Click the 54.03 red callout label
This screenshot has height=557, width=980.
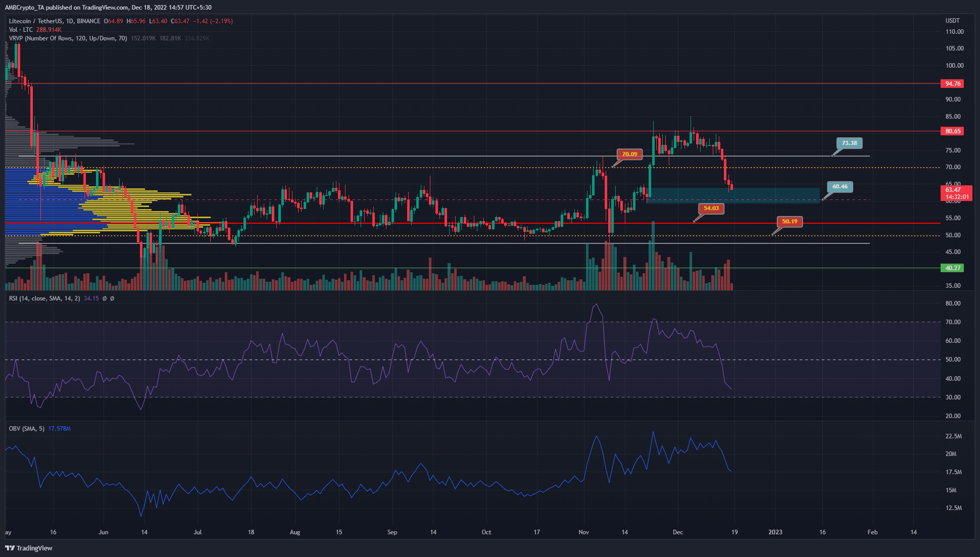pyautogui.click(x=711, y=208)
